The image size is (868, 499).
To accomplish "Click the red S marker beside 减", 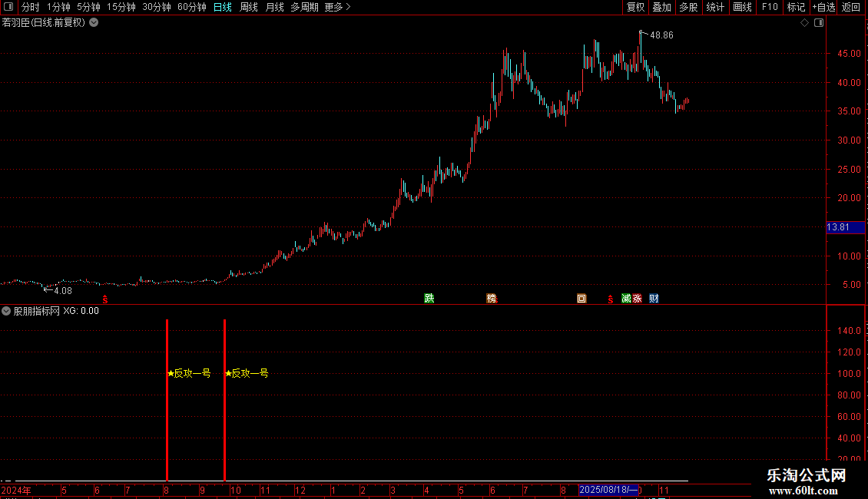I will click(610, 299).
